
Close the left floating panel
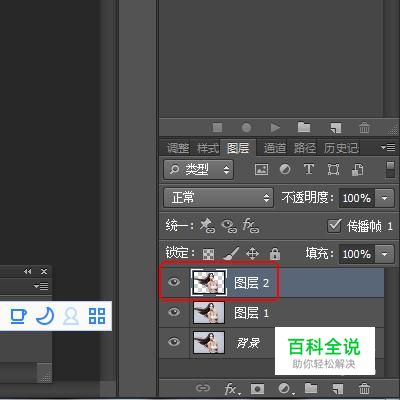44,272
